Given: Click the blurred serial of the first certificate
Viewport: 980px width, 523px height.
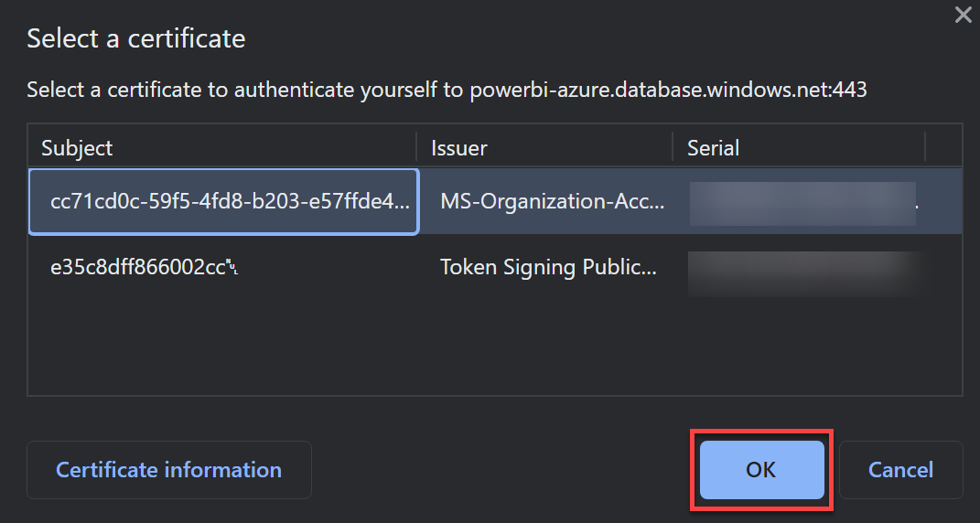Looking at the screenshot, I should point(802,204).
